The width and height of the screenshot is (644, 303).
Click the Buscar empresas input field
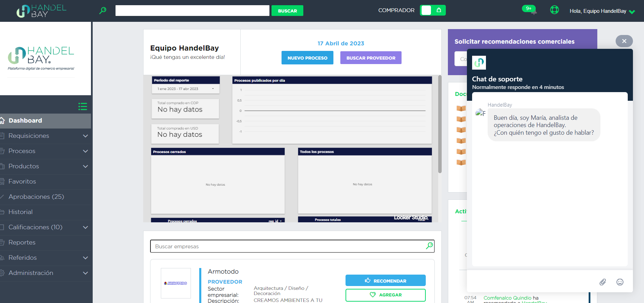coord(292,246)
